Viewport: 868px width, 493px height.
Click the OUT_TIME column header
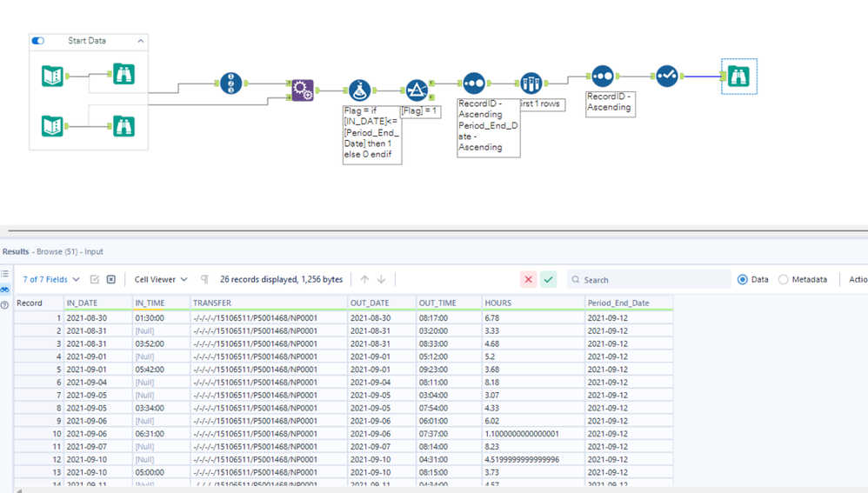pos(449,303)
